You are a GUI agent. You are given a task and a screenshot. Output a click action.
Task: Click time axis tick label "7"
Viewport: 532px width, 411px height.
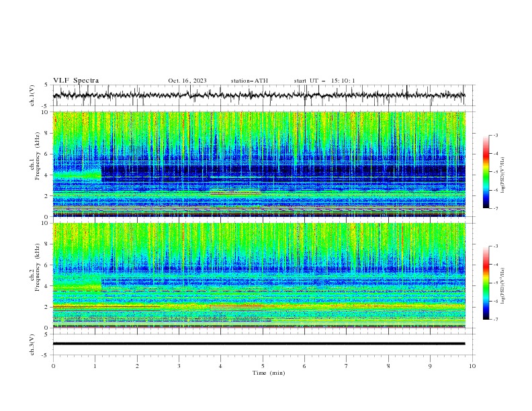pos(347,366)
